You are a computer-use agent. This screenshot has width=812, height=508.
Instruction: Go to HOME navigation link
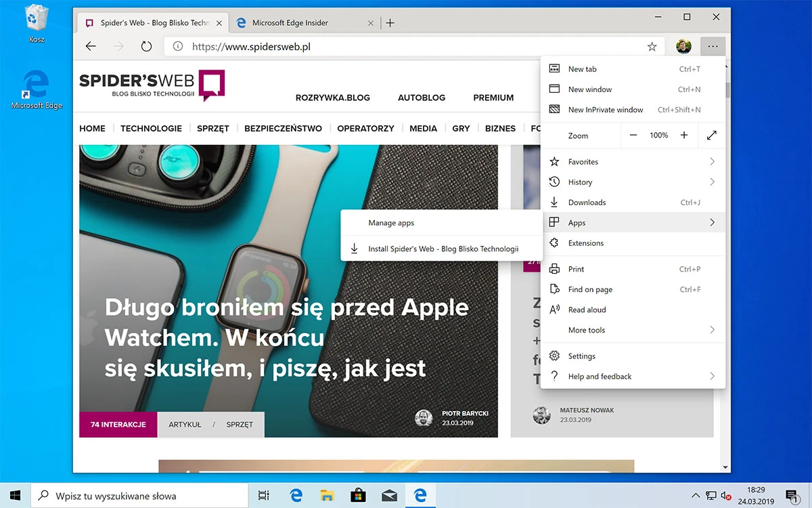(93, 128)
